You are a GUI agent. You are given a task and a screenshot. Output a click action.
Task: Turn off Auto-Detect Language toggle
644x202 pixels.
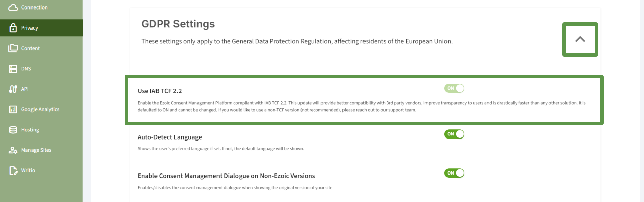tap(454, 134)
